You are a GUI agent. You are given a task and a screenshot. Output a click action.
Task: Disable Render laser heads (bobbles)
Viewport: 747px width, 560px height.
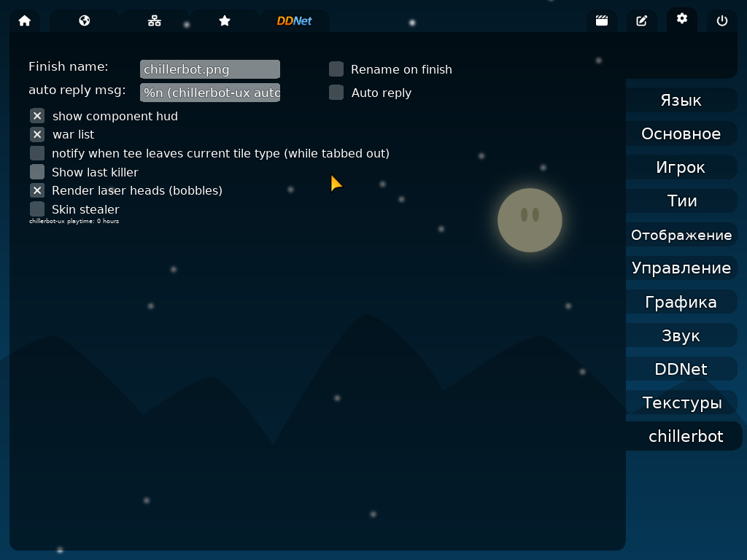click(x=37, y=190)
